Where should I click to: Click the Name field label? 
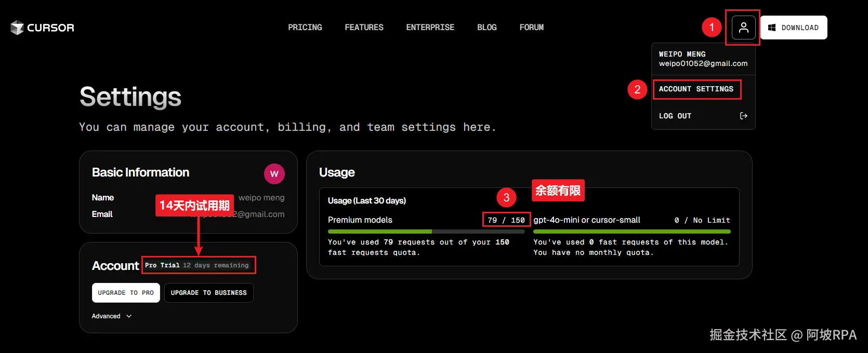point(103,198)
